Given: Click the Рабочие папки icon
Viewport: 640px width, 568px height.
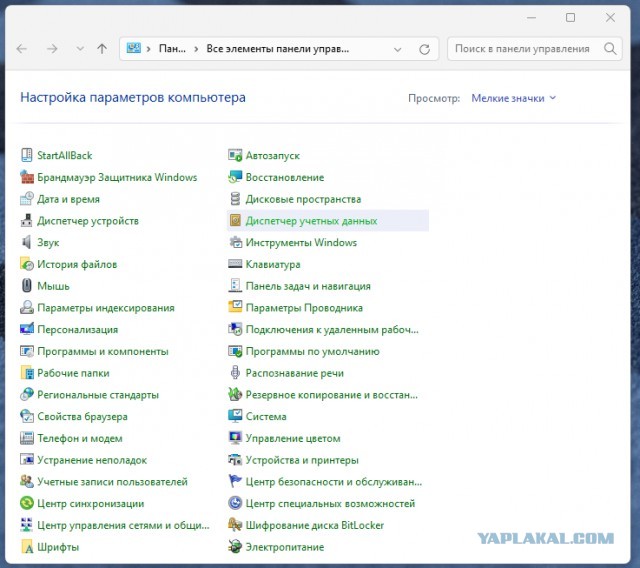Looking at the screenshot, I should [x=27, y=373].
